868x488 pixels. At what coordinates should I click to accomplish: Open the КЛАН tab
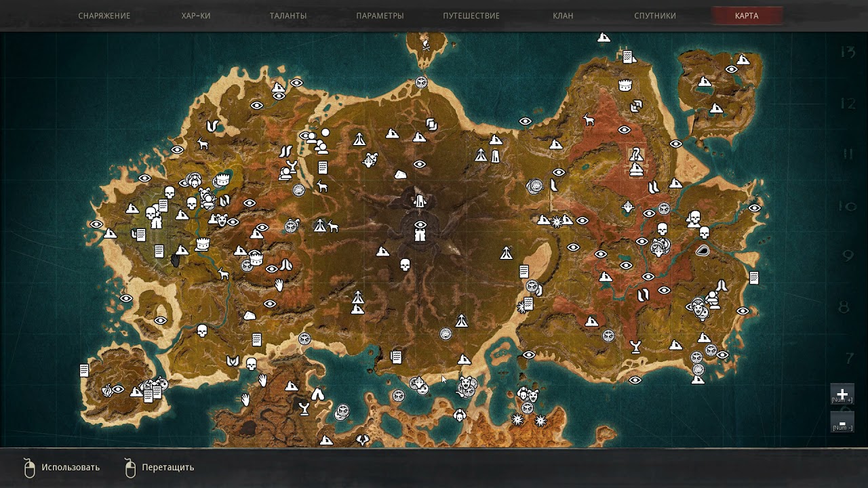click(563, 16)
